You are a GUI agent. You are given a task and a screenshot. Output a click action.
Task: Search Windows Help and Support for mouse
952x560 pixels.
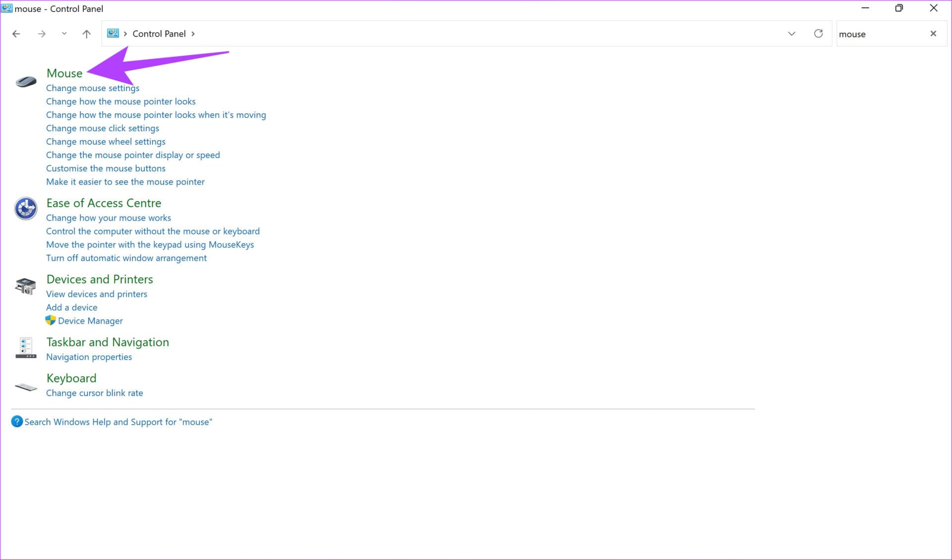[119, 422]
